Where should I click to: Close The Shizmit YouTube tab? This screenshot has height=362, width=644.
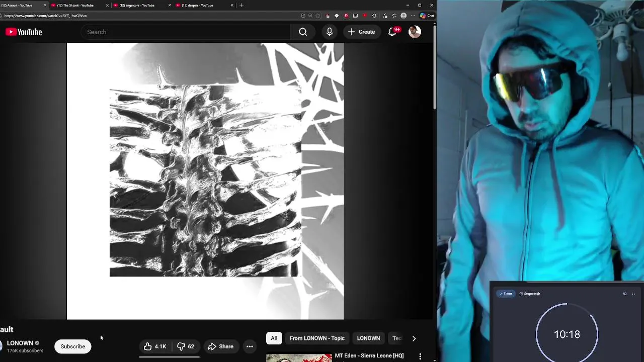[x=107, y=5]
